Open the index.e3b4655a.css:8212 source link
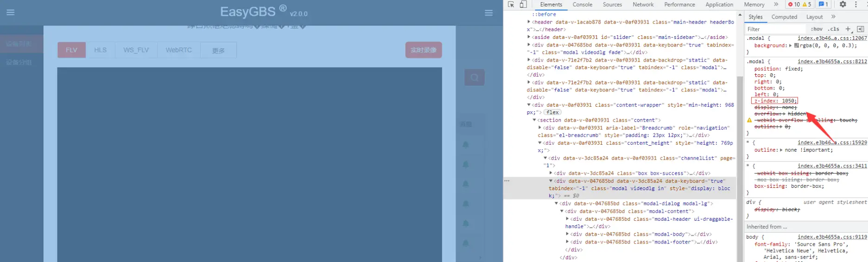Image resolution: width=868 pixels, height=262 pixels. point(832,61)
